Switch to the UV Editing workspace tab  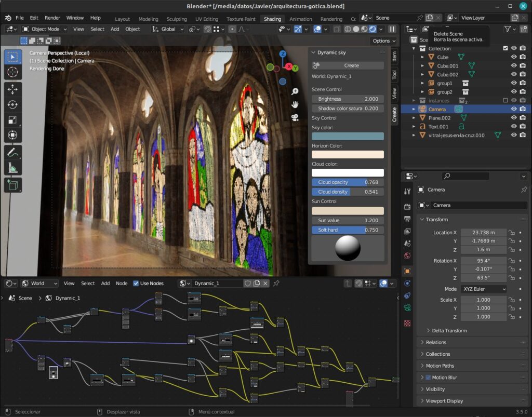pos(207,19)
